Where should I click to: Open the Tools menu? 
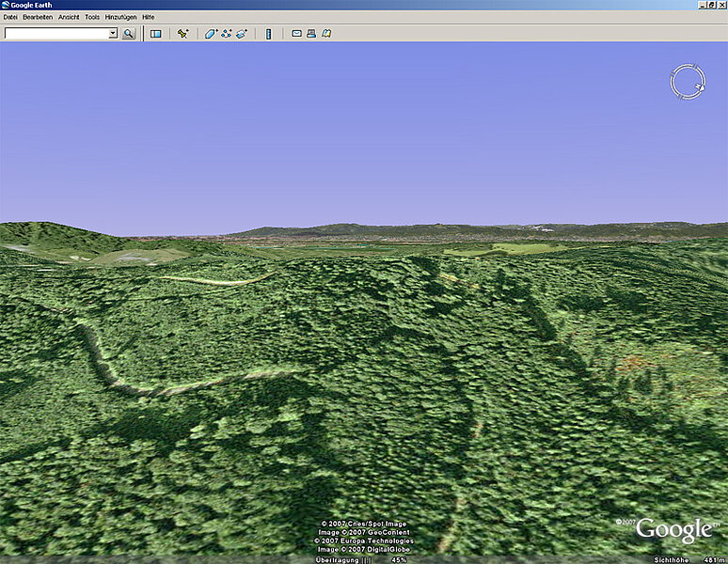point(92,17)
